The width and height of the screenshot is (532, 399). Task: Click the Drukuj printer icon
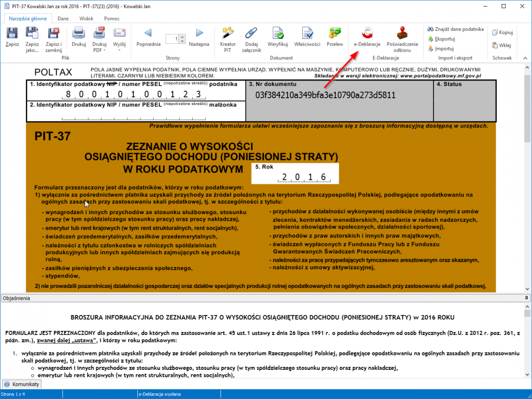(x=78, y=36)
